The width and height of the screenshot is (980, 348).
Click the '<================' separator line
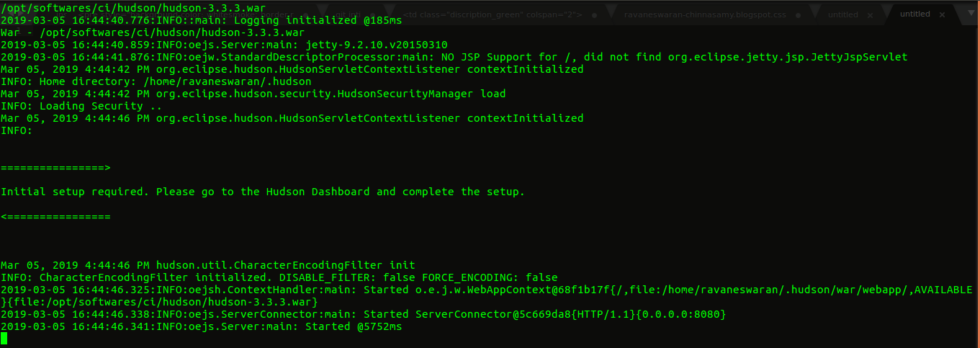point(55,217)
